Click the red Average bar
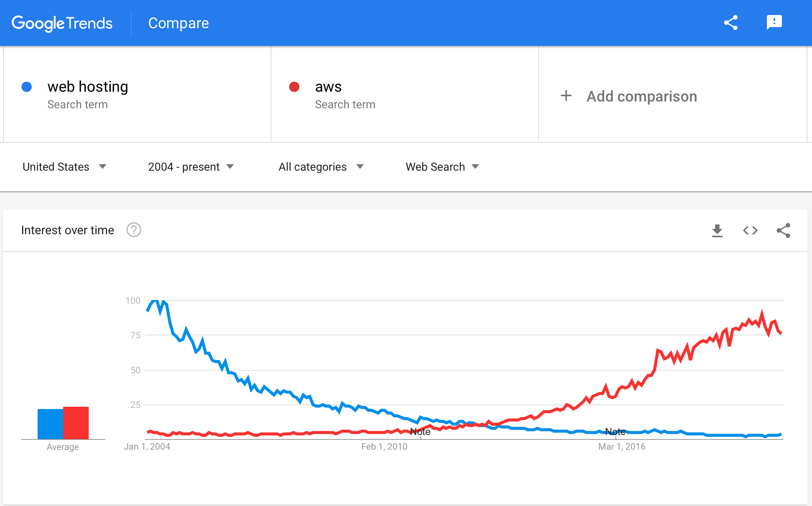The height and width of the screenshot is (506, 812). [x=76, y=423]
